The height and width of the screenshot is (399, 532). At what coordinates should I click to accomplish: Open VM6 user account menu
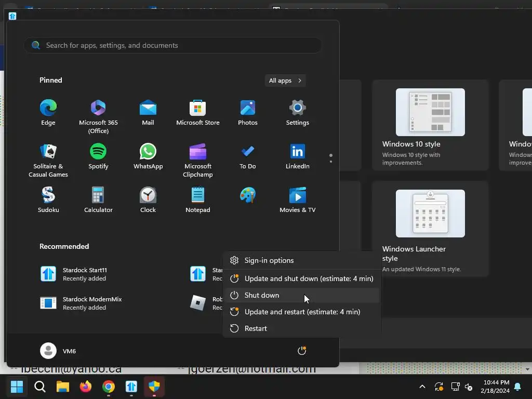pyautogui.click(x=58, y=351)
